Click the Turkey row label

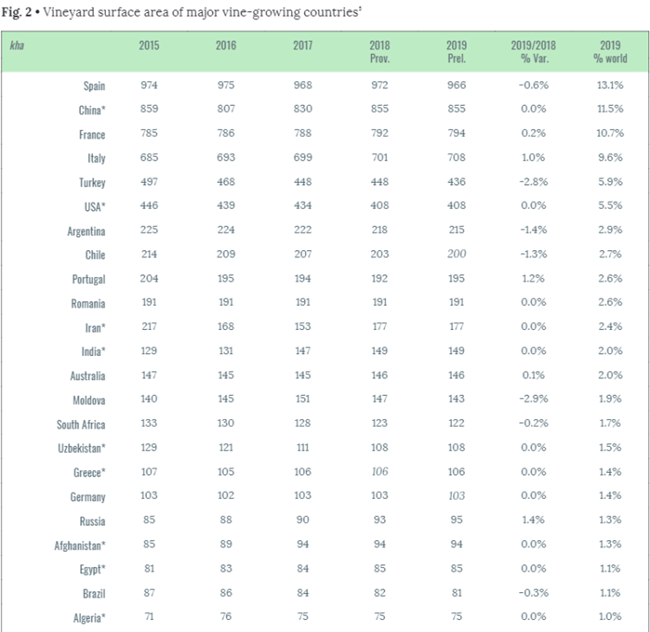[91, 183]
